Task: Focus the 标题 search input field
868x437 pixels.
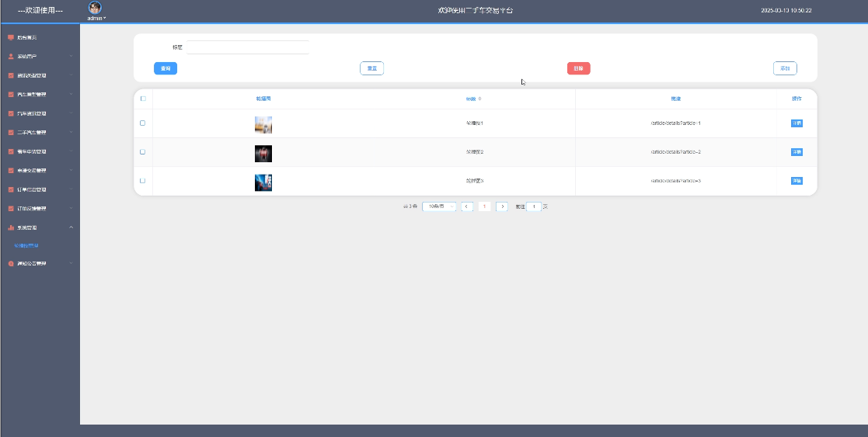Action: point(247,47)
